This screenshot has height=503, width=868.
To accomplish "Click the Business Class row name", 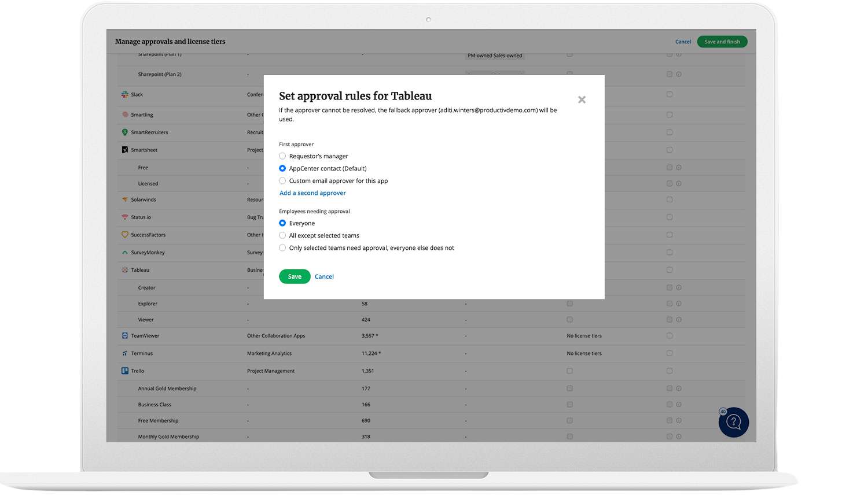I will [155, 405].
